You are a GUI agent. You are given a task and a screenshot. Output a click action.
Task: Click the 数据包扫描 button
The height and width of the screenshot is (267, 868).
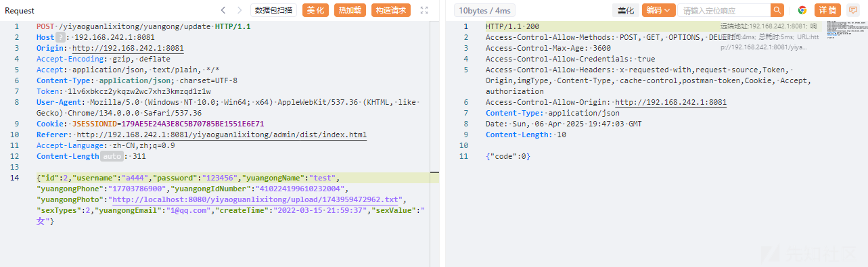[274, 10]
